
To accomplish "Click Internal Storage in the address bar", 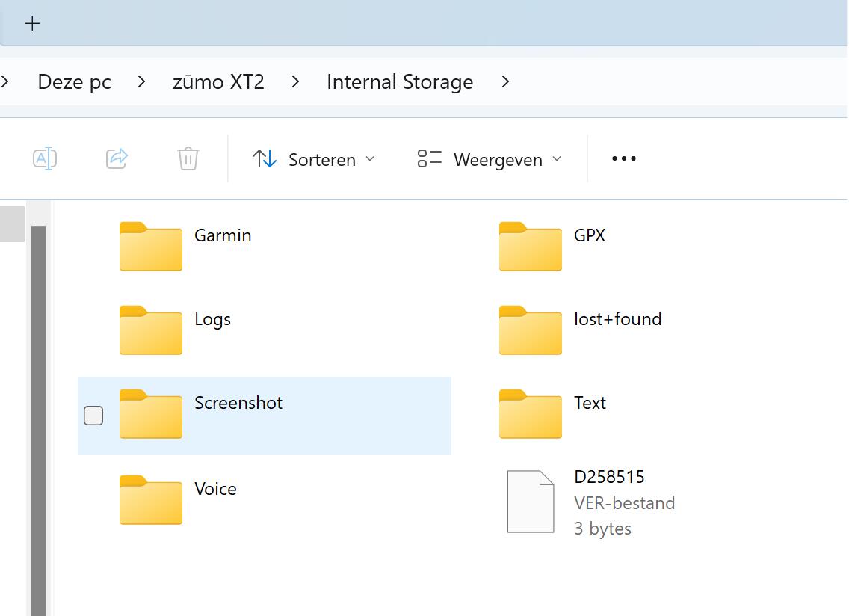I will coord(400,81).
